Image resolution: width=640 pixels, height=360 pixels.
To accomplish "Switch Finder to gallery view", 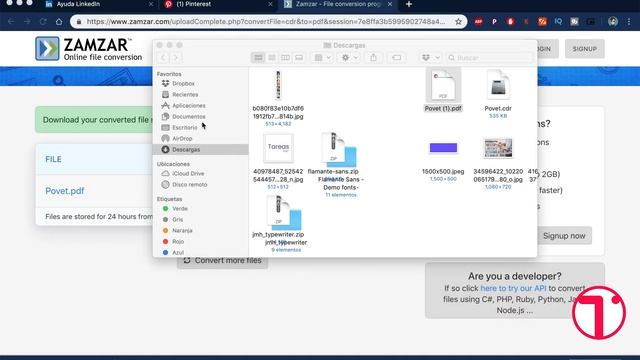I will coord(299,58).
